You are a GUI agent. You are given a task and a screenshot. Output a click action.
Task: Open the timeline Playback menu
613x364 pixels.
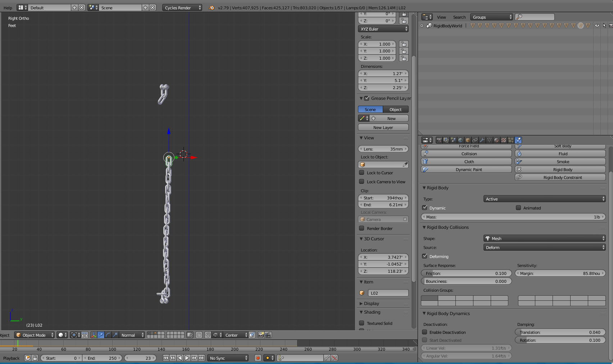click(x=12, y=358)
